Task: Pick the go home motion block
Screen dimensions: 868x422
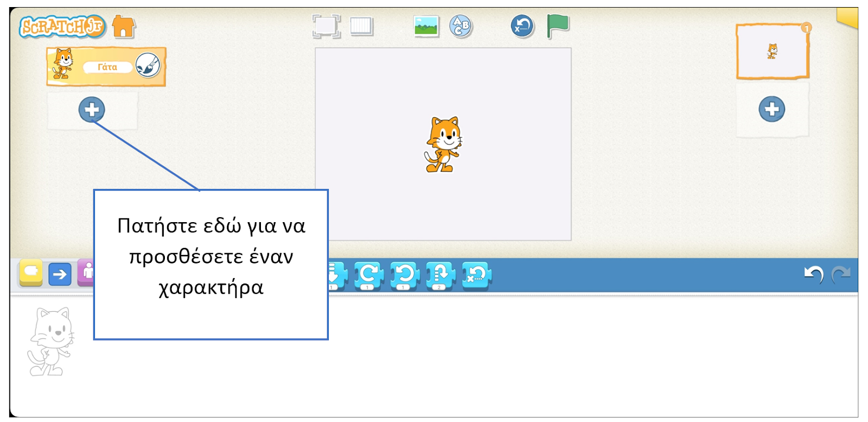Action: coord(476,275)
